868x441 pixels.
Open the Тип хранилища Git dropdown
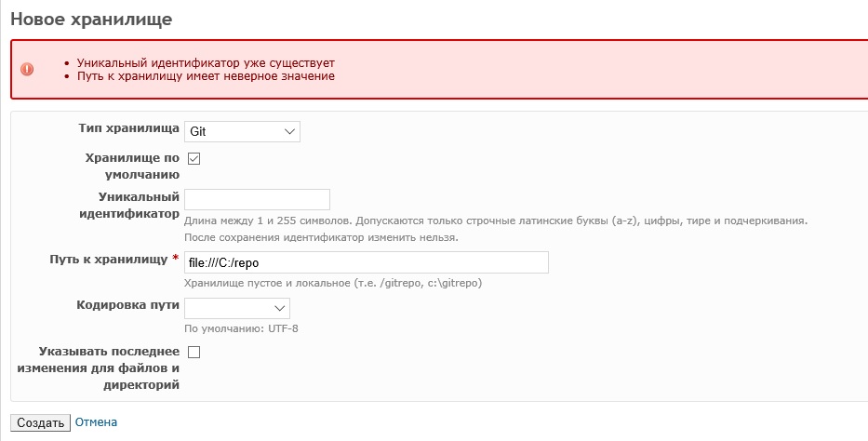242,132
